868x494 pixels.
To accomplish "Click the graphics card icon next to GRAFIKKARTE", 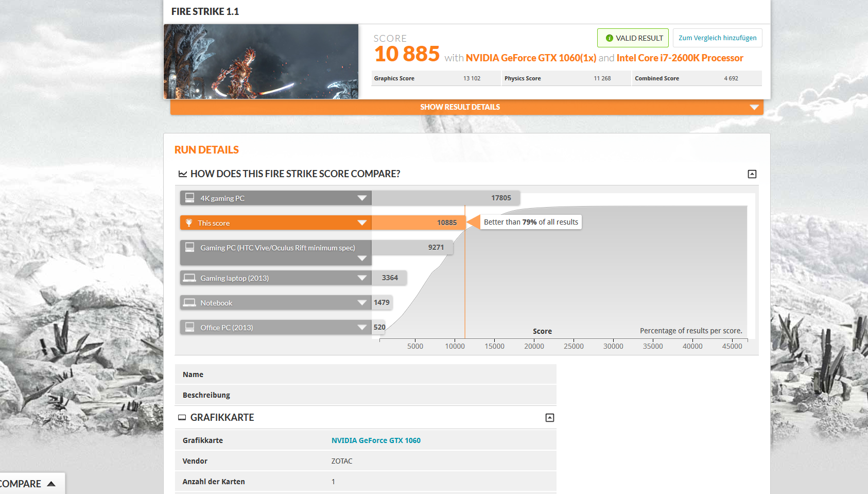I will [182, 418].
